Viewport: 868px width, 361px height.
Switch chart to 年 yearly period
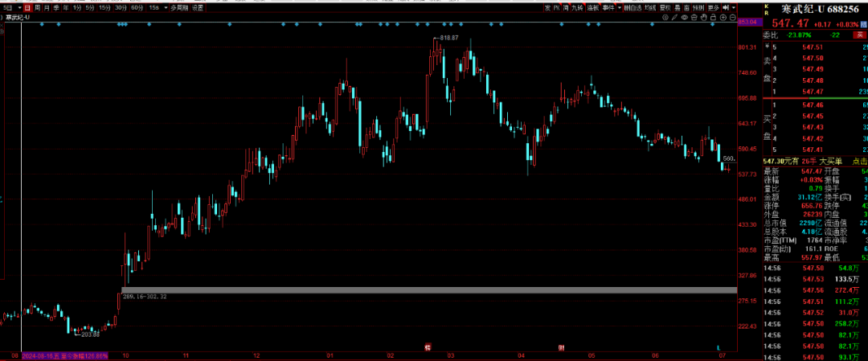coord(65,8)
